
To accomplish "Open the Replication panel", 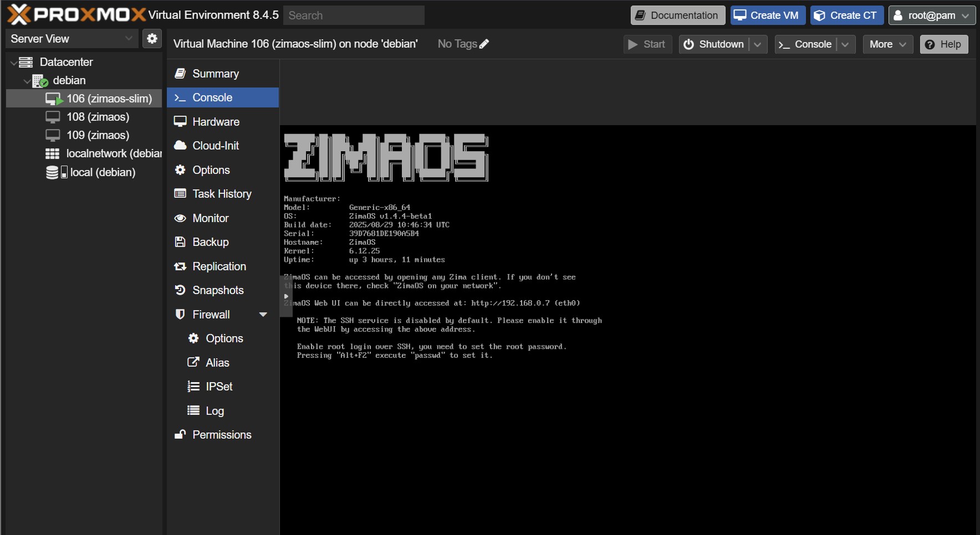I will (x=218, y=266).
